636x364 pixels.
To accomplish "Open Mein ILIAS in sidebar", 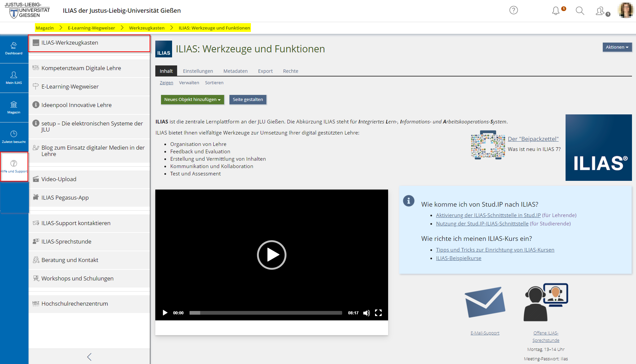I will coord(14,78).
